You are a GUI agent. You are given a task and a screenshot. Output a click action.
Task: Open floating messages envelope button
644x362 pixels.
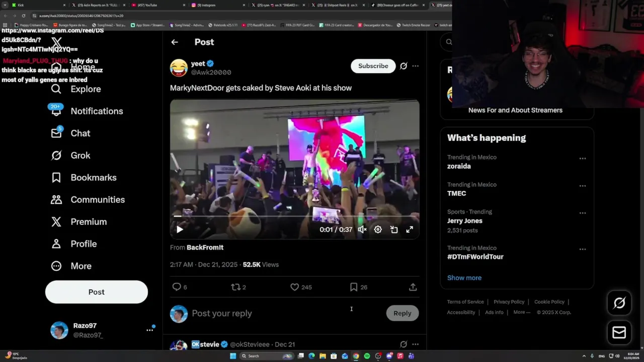coord(619,332)
